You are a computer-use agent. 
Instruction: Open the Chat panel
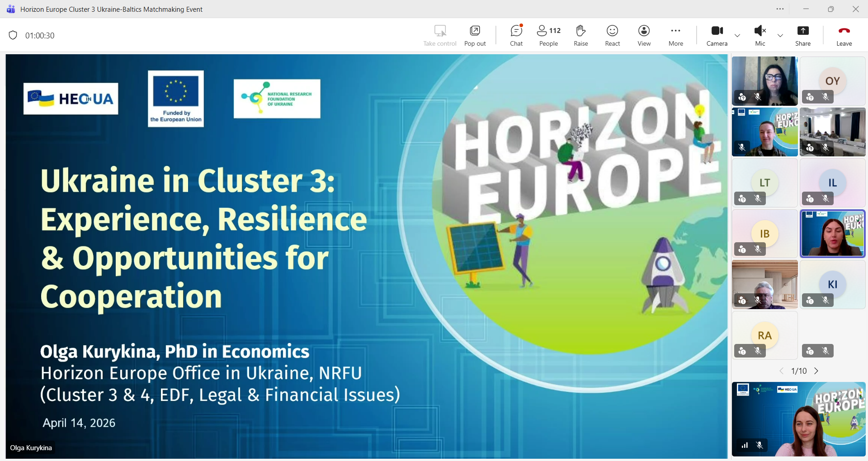(516, 35)
